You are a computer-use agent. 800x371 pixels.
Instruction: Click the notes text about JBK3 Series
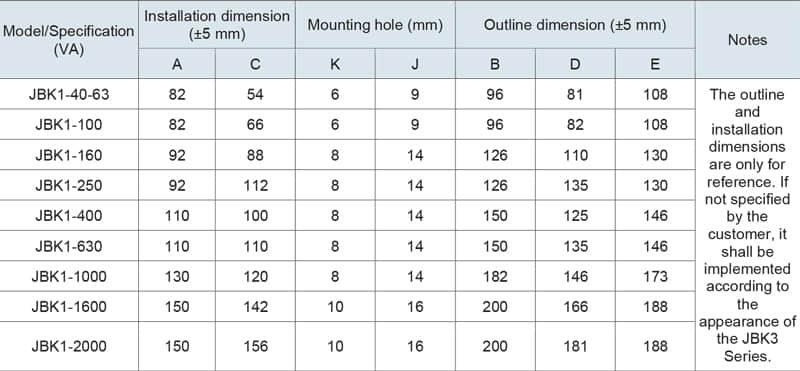(747, 225)
